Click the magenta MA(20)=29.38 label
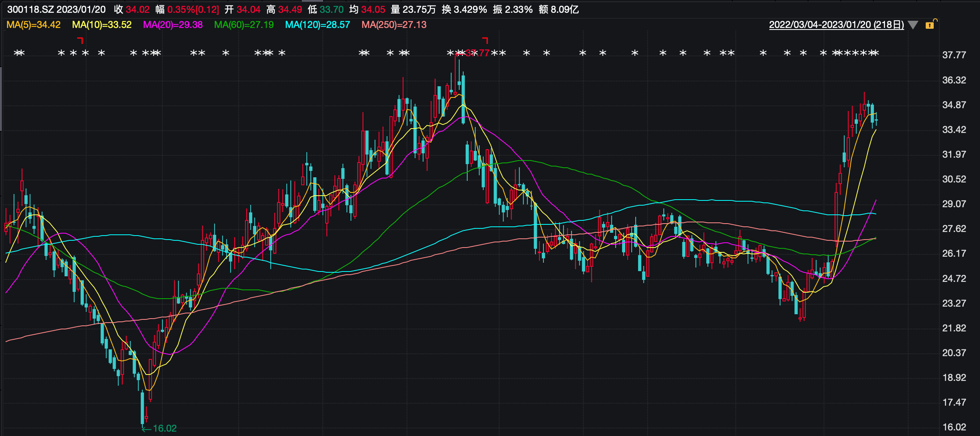 173,25
